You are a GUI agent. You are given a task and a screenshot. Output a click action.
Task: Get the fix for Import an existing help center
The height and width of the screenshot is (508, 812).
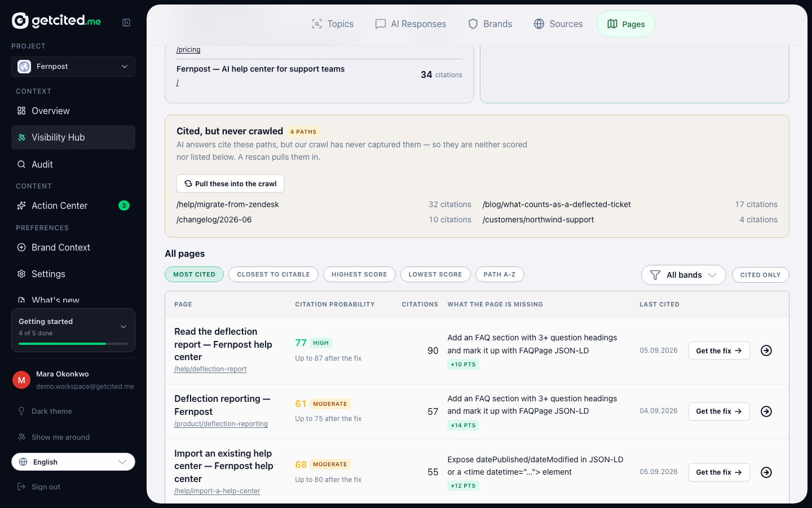719,472
